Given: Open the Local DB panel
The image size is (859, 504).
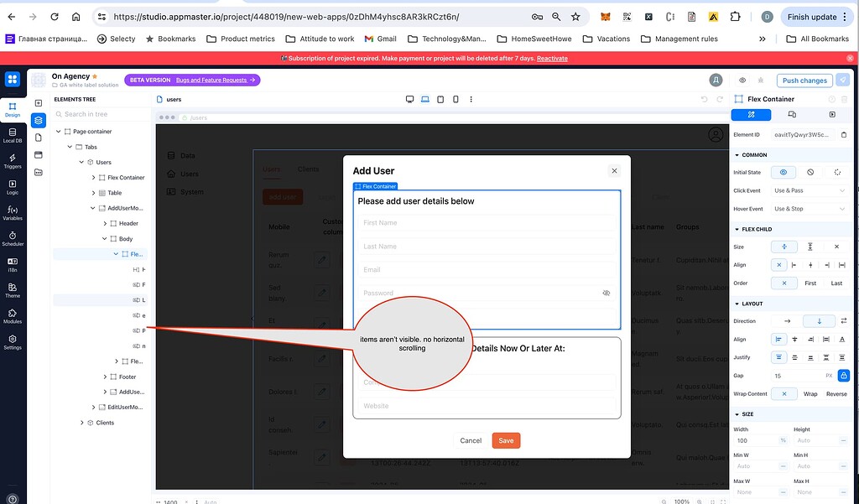Looking at the screenshot, I should (x=13, y=136).
